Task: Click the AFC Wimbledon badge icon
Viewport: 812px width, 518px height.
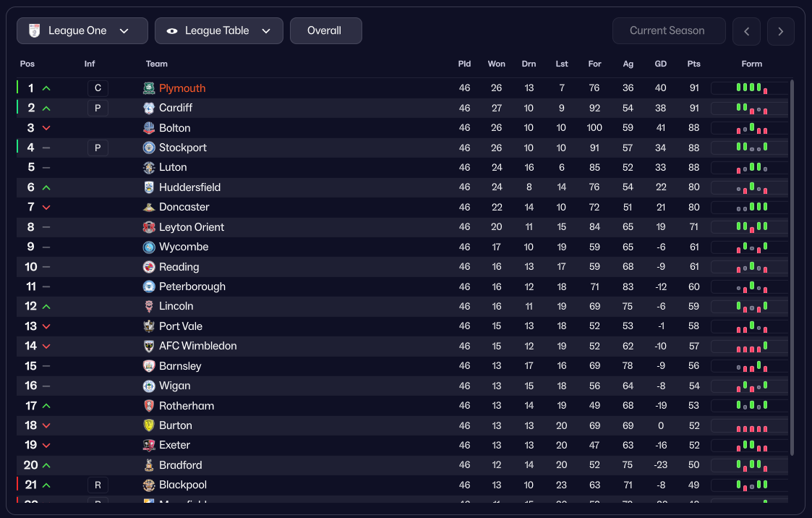Action: pos(149,346)
